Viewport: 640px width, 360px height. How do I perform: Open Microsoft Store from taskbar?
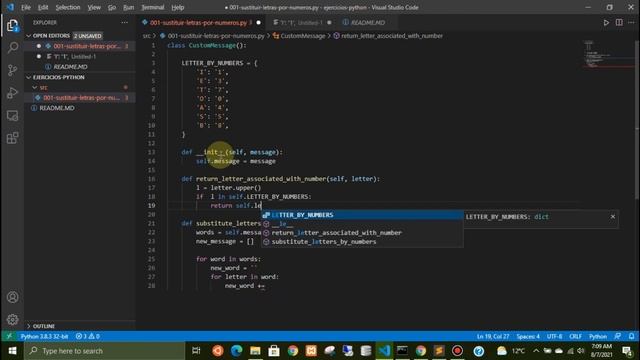click(274, 351)
